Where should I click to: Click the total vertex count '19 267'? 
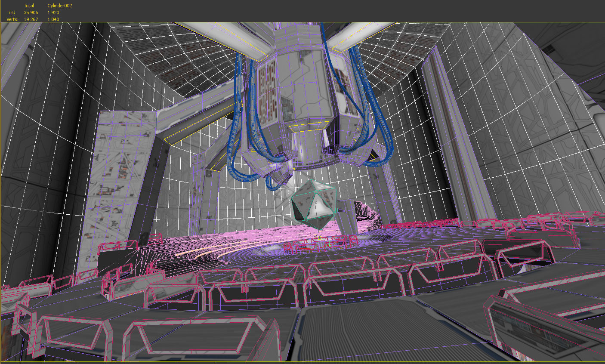click(x=31, y=19)
